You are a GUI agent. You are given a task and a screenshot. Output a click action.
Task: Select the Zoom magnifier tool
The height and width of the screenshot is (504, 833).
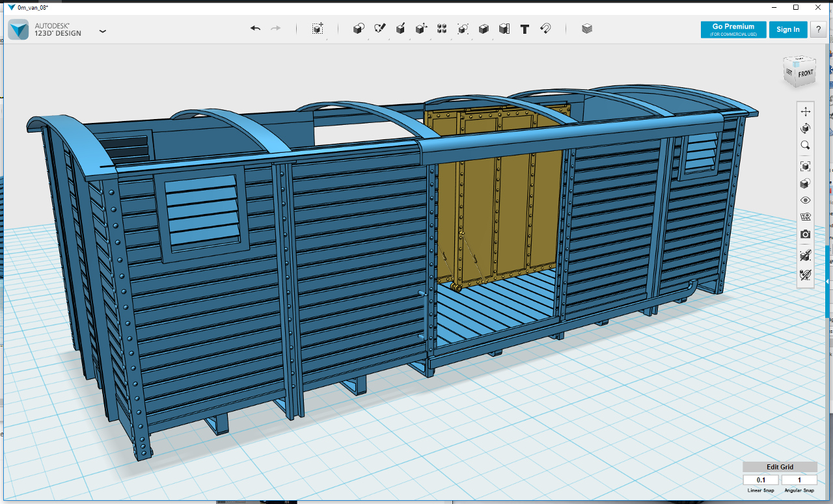click(x=806, y=145)
